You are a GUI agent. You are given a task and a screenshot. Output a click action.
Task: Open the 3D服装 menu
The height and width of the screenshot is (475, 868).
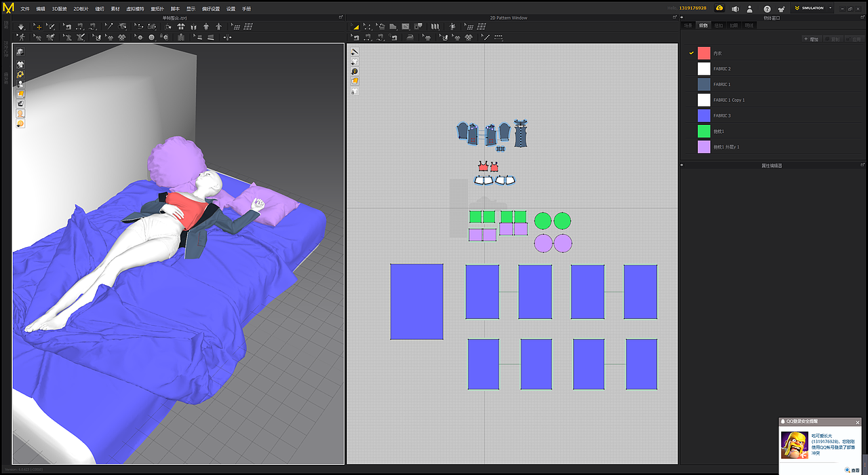click(x=60, y=9)
